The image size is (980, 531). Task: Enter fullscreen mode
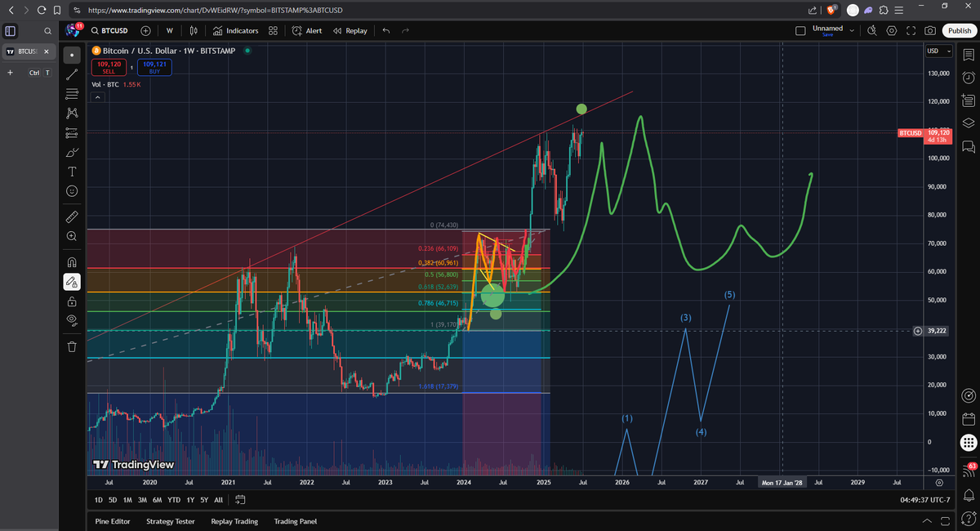[911, 30]
